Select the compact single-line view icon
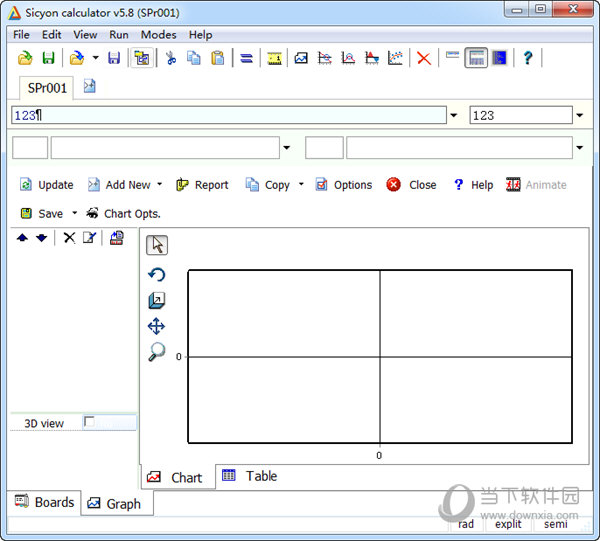The height and width of the screenshot is (541, 600). pyautogui.click(x=452, y=55)
